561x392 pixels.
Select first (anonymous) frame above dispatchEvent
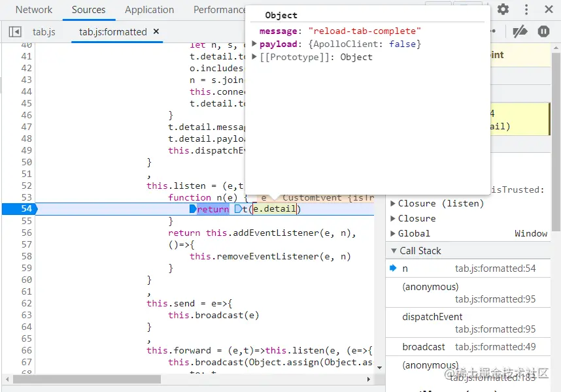click(468, 293)
